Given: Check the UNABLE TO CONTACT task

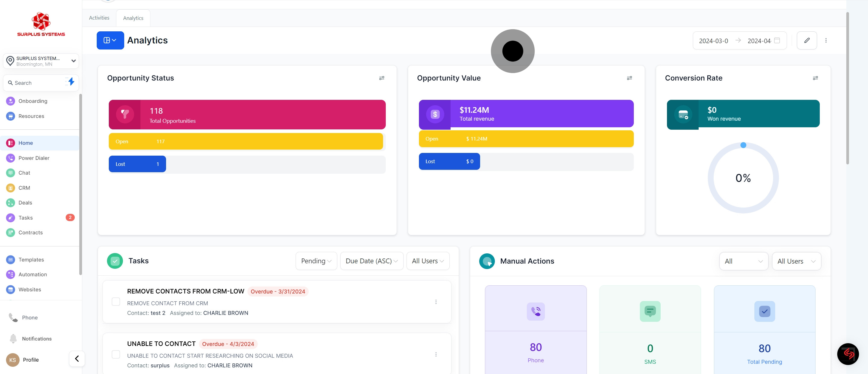Looking at the screenshot, I should coord(115,354).
